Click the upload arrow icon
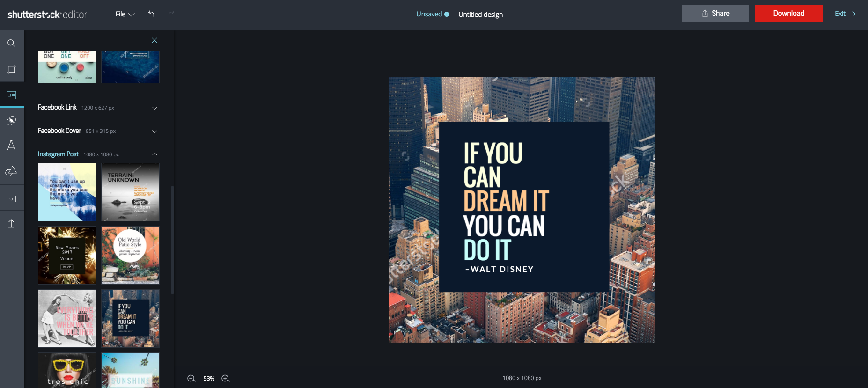The width and height of the screenshot is (868, 388). point(12,224)
